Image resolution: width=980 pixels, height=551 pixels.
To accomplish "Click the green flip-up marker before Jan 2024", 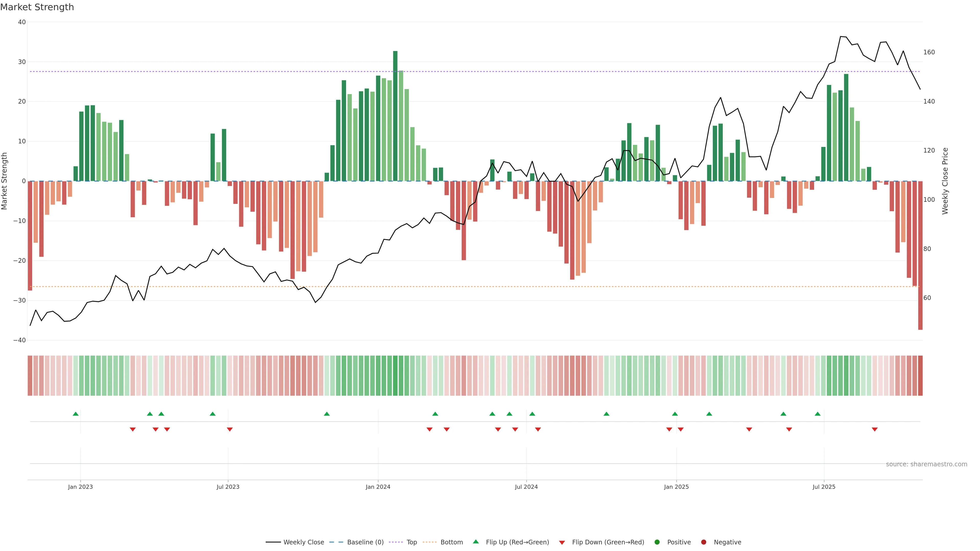I will coord(327,414).
